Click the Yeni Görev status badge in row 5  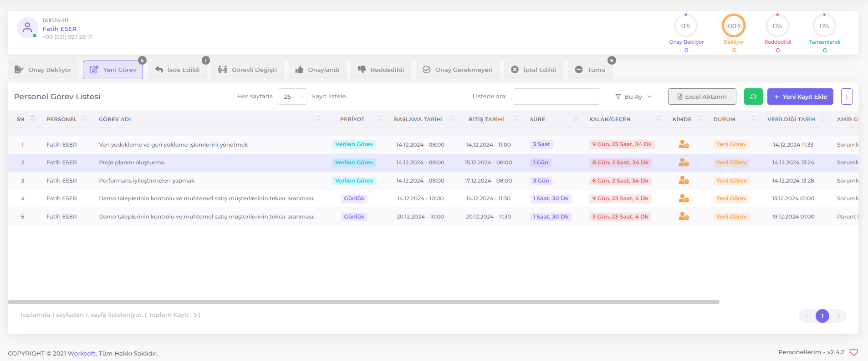(731, 217)
